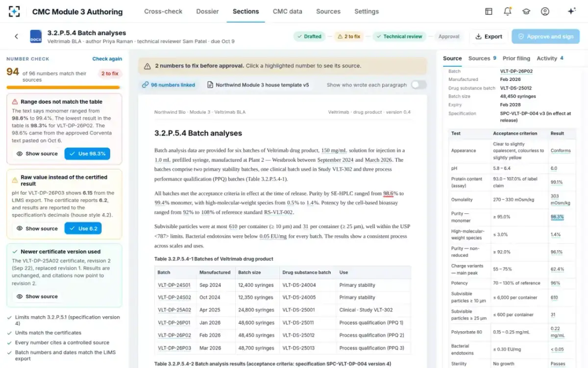Click linked value 610 in the paragraph
The image size is (588, 368).
click(233, 227)
